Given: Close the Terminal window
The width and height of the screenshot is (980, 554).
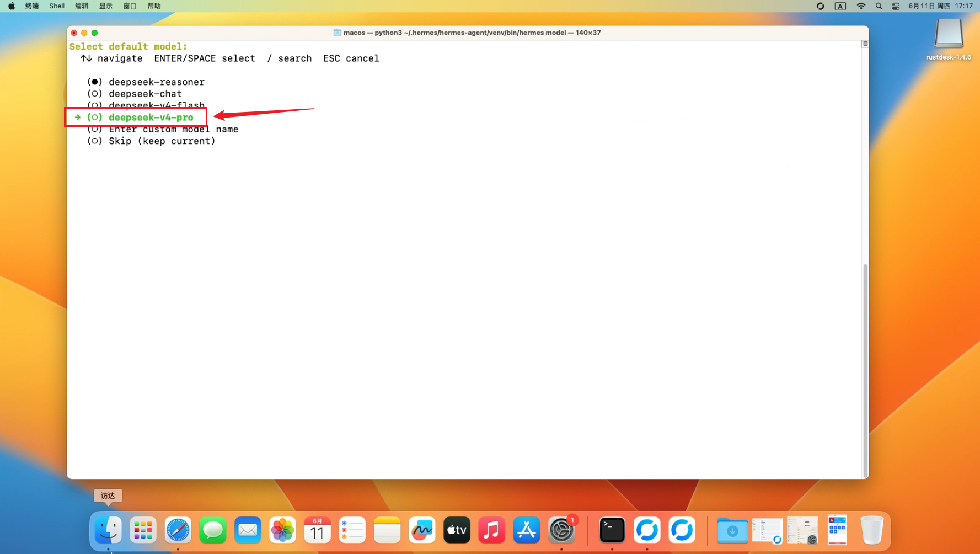Looking at the screenshot, I should 74,33.
